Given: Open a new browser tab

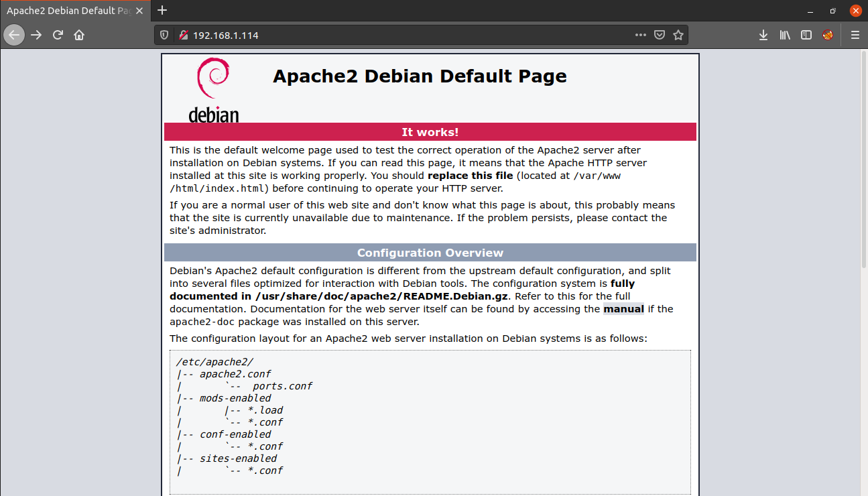Looking at the screenshot, I should [x=162, y=10].
